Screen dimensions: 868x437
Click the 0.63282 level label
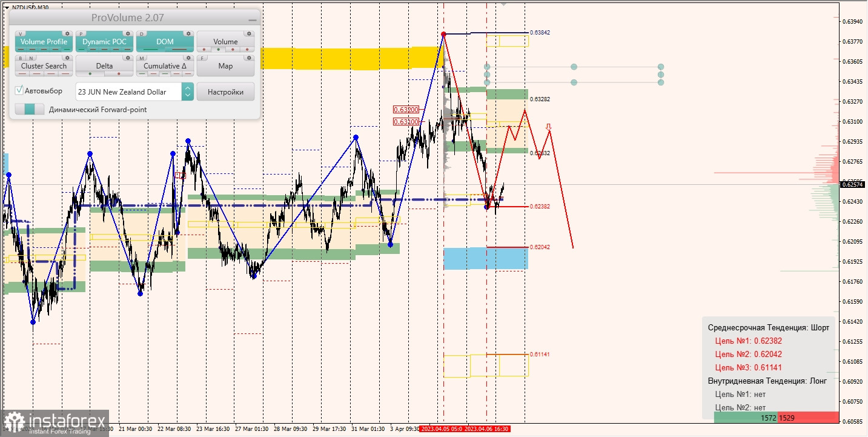point(540,99)
